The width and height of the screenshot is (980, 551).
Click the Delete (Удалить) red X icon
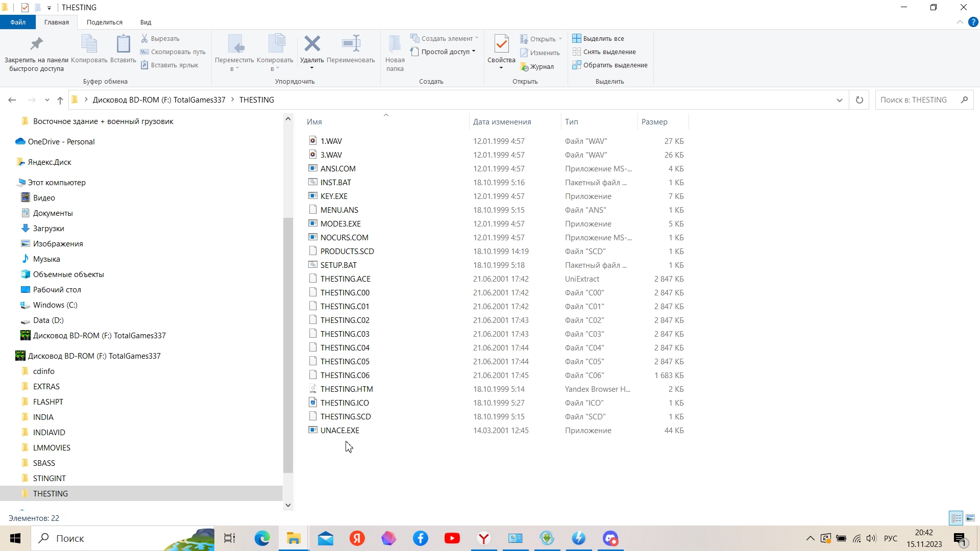[312, 44]
